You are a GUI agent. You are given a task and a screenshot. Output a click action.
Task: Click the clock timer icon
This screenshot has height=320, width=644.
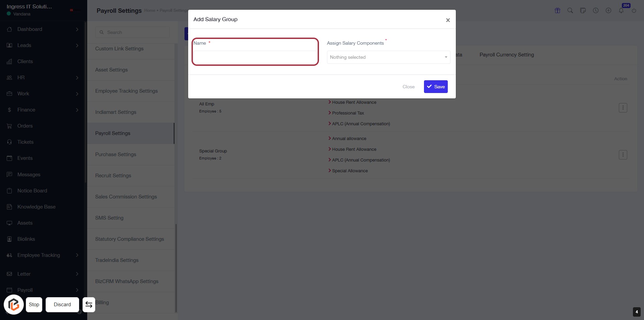pos(595,10)
